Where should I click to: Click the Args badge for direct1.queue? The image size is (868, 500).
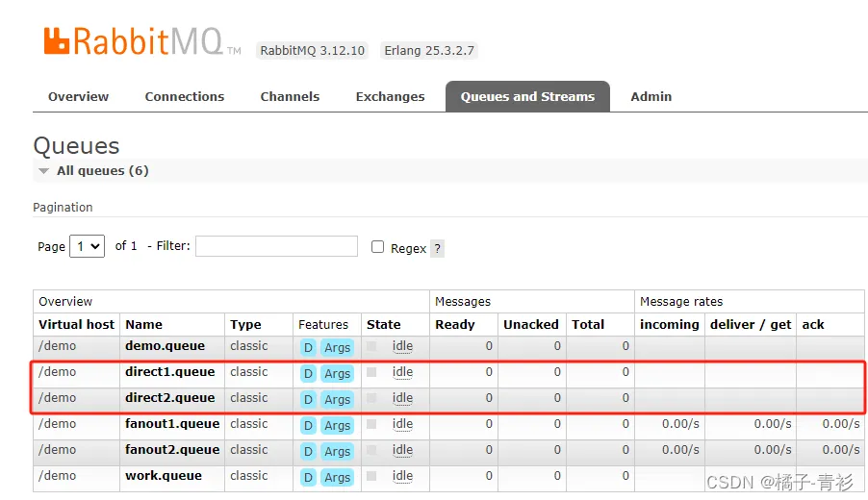pos(337,374)
